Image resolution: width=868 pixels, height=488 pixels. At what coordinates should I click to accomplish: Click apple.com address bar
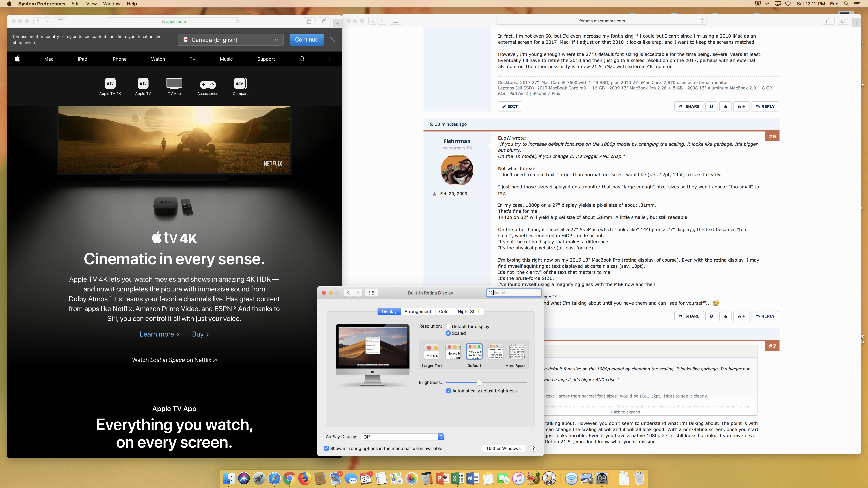[174, 21]
